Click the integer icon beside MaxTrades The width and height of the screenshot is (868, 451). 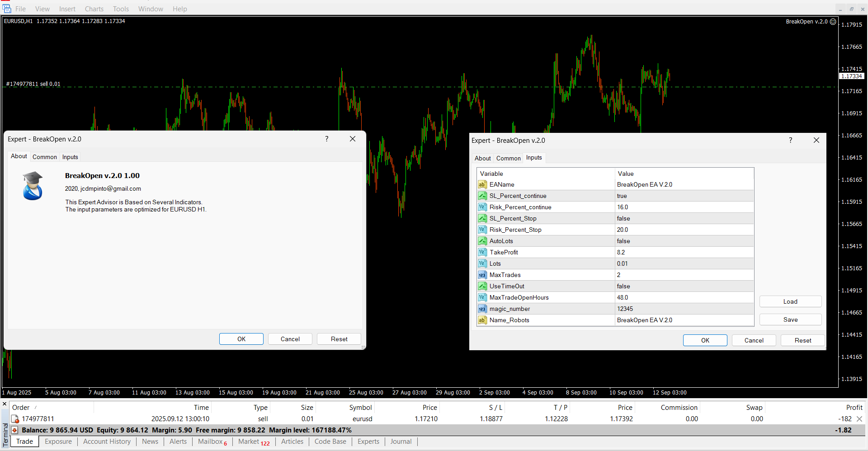[x=482, y=275]
